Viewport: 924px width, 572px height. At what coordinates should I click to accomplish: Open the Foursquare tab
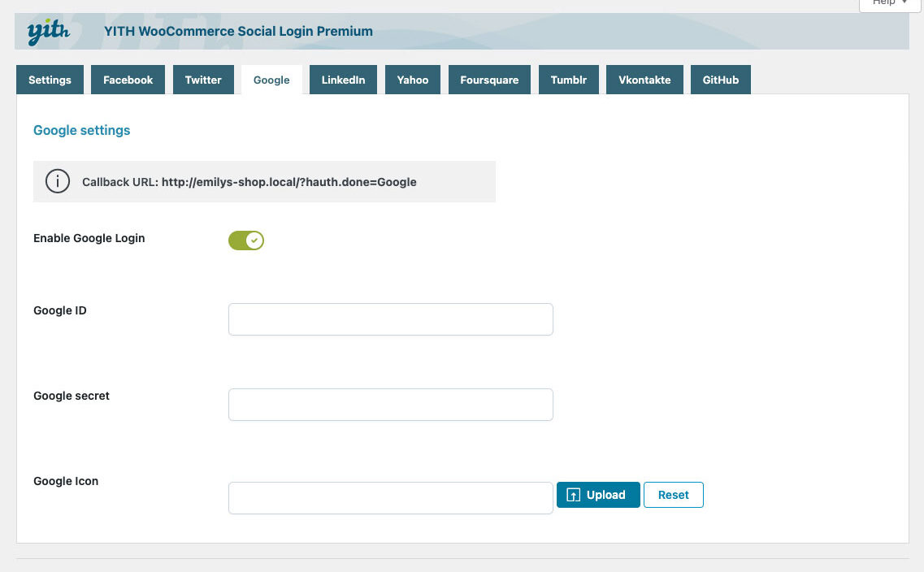coord(489,80)
